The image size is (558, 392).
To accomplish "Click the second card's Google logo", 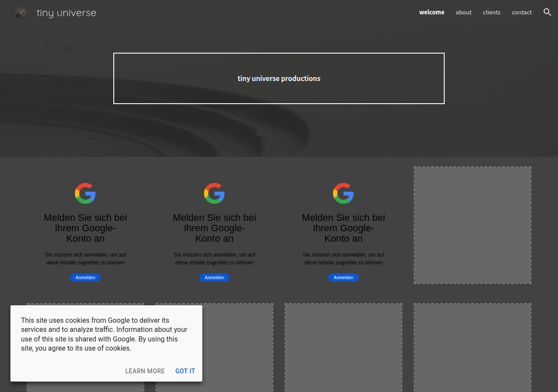I will point(214,193).
